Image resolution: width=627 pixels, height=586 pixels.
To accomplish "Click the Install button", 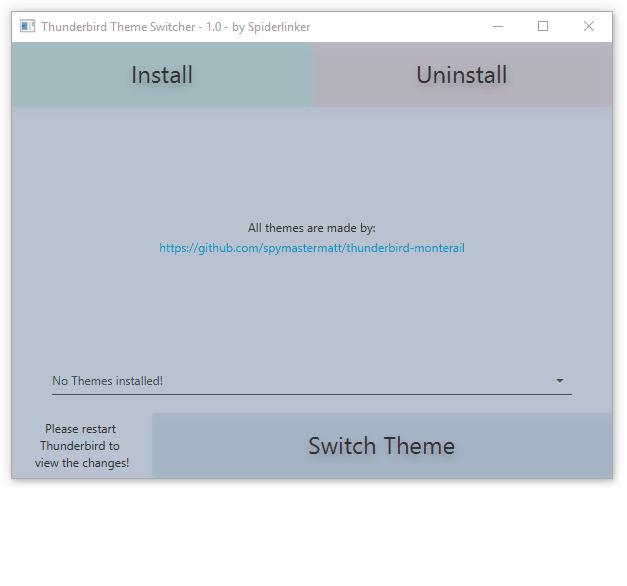I will click(x=162, y=75).
